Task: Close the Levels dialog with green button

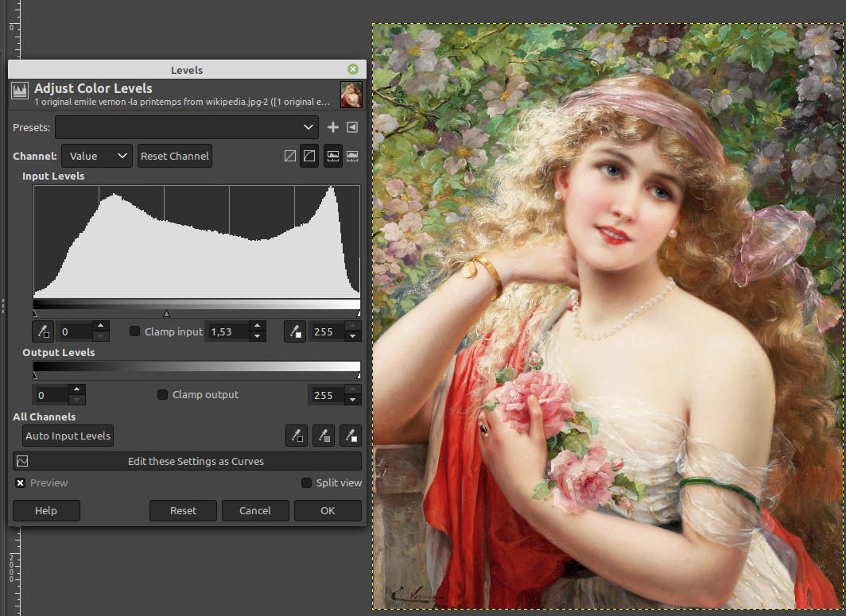Action: [353, 69]
